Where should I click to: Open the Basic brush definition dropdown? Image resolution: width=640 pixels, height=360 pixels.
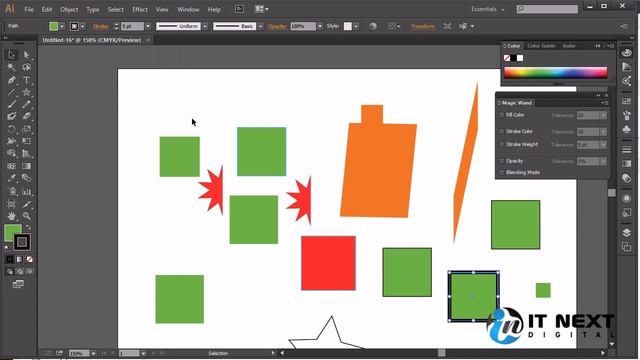260,26
